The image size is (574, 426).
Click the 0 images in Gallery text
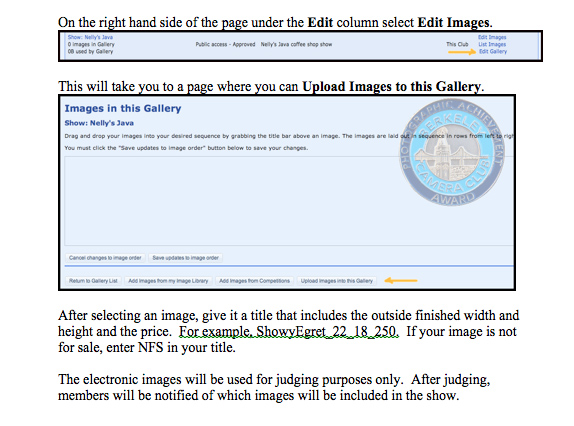91,44
